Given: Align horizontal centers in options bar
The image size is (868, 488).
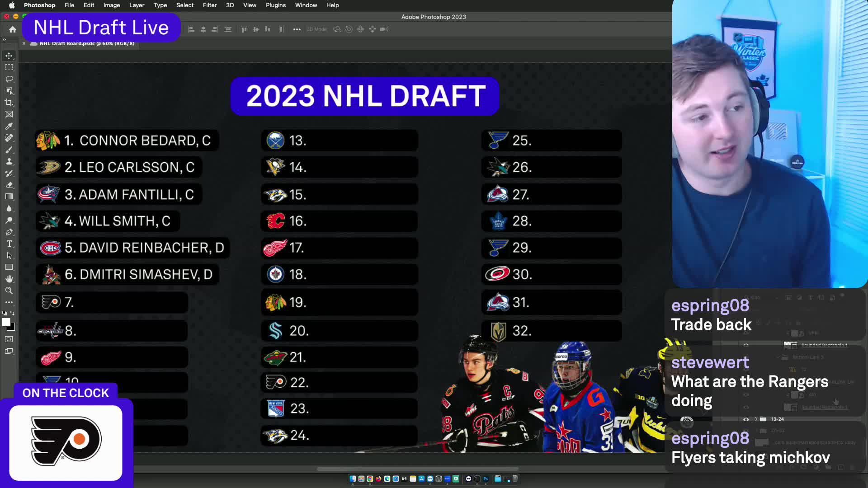Looking at the screenshot, I should click(203, 29).
